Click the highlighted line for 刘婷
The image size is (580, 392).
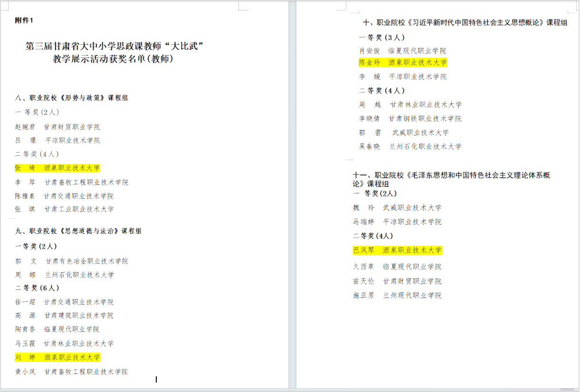[x=57, y=357]
